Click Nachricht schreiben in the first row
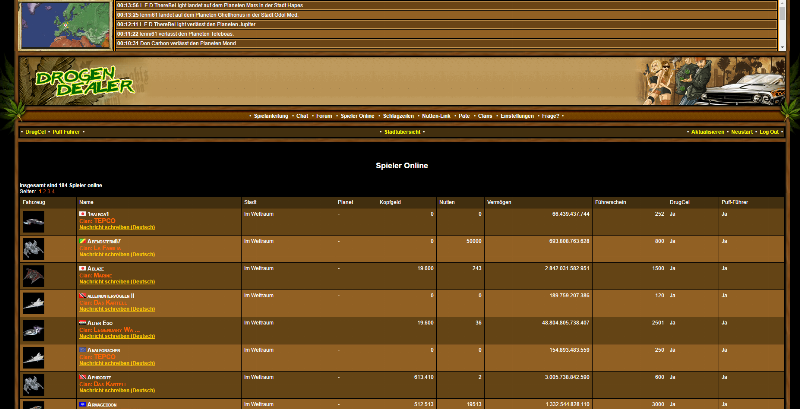The width and height of the screenshot is (800, 409). click(117, 227)
